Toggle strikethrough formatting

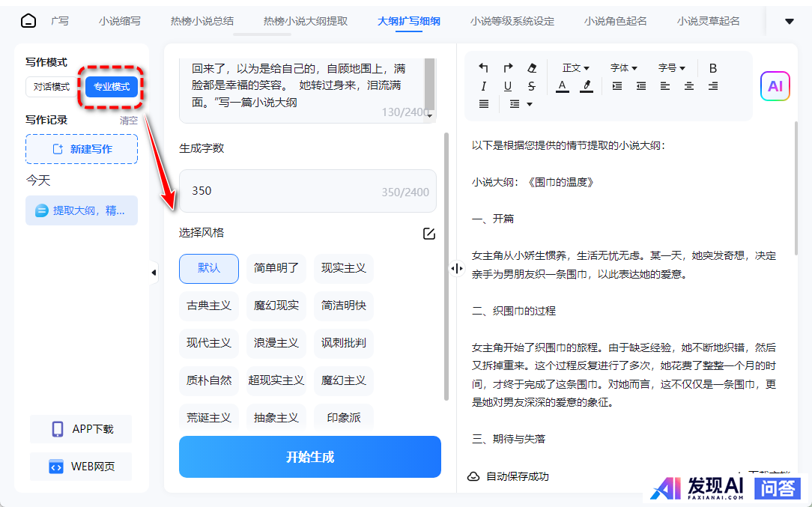532,86
